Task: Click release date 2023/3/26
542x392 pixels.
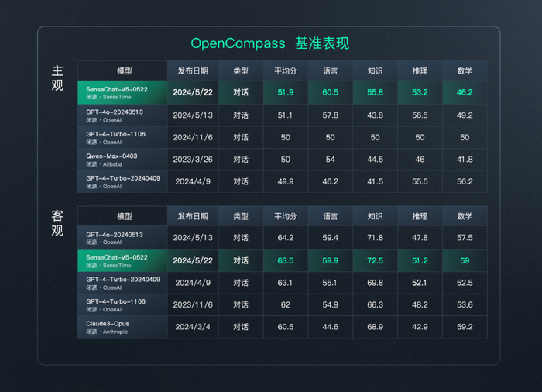Action: click(x=193, y=160)
